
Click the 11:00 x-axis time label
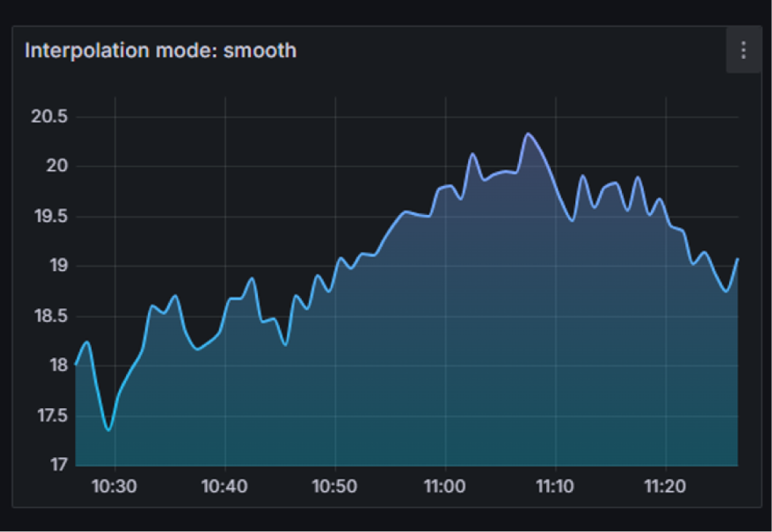445,486
